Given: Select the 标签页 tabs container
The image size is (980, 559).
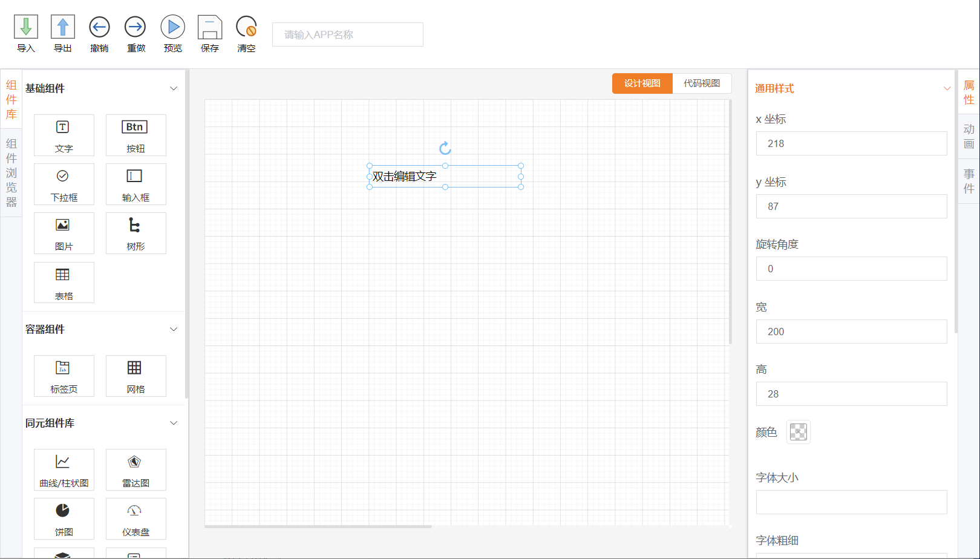Looking at the screenshot, I should coord(64,376).
